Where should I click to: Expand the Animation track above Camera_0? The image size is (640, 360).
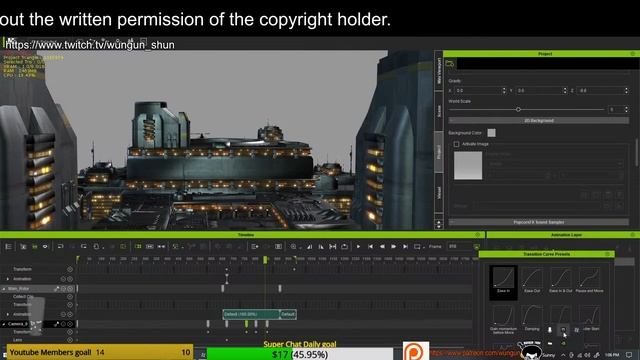coord(8,314)
